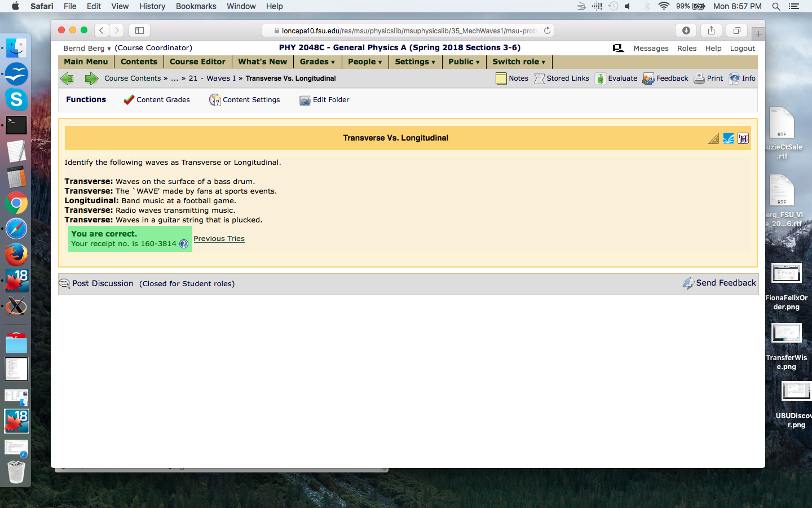Click the Evaluate icon
Viewport: 812px width, 508px height.
[x=601, y=78]
